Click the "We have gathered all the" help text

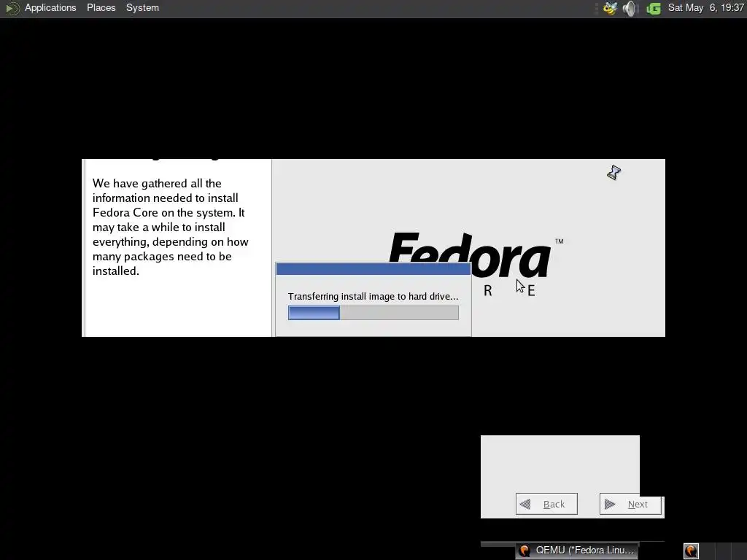(x=157, y=183)
